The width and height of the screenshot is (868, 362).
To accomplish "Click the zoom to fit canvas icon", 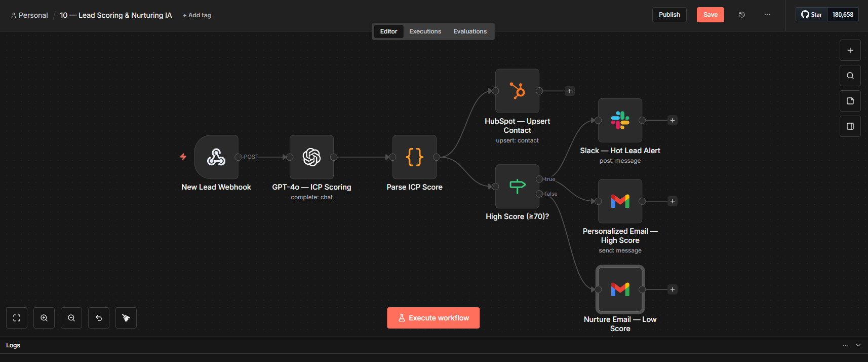I will [17, 318].
